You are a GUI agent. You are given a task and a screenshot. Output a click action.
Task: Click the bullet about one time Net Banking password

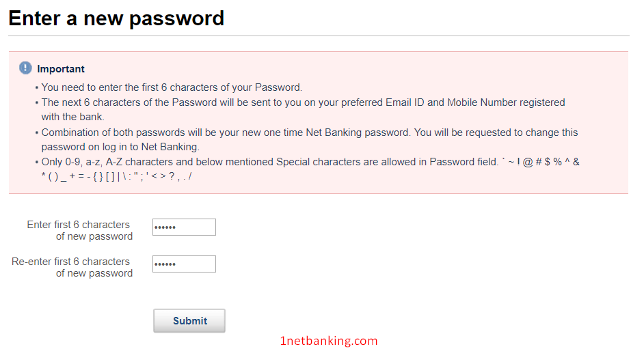coord(306,139)
